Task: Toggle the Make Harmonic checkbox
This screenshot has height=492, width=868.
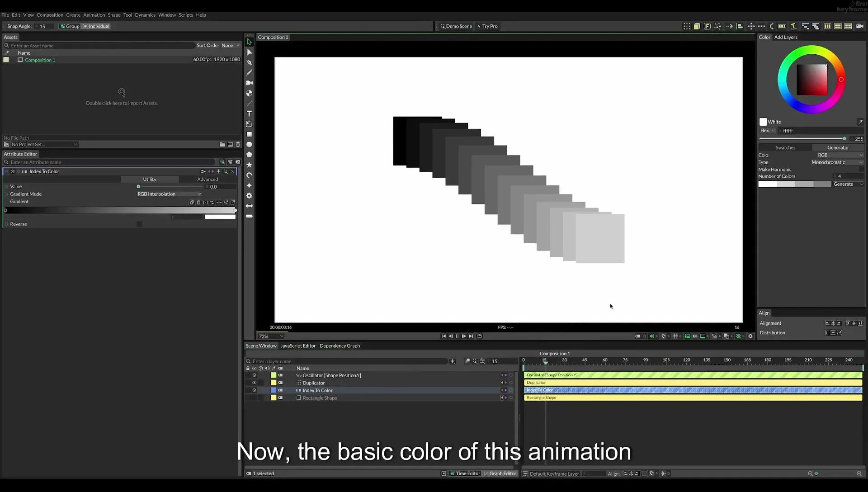Action: click(861, 170)
